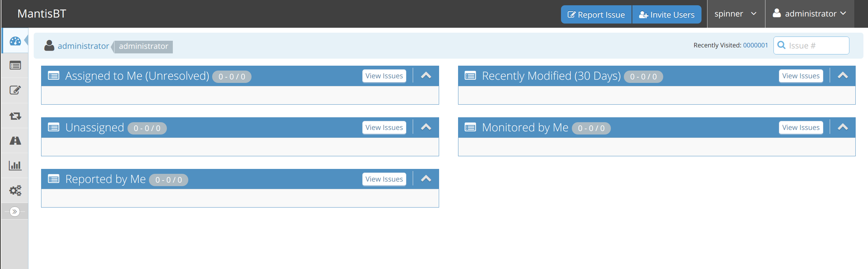Open the Manage gears sidebar icon
The image size is (868, 269).
click(15, 190)
